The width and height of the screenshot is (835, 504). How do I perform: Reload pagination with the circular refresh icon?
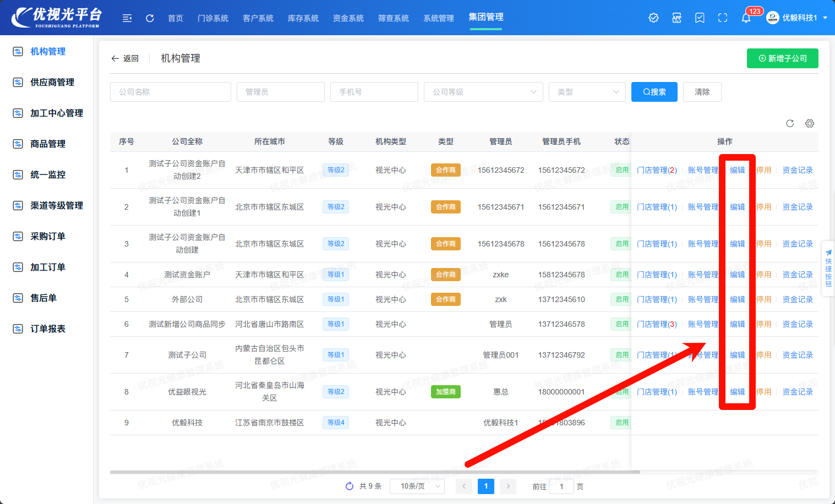(350, 486)
